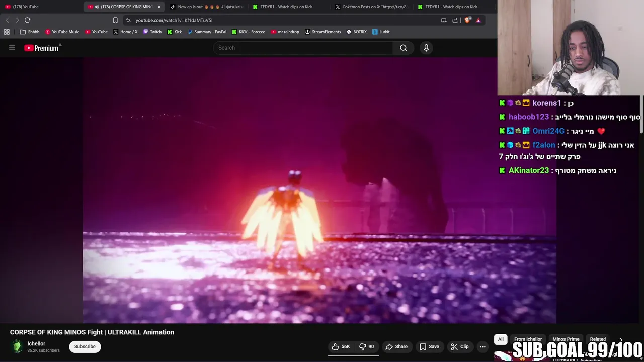Open the Twitch bookmark

[x=152, y=32]
